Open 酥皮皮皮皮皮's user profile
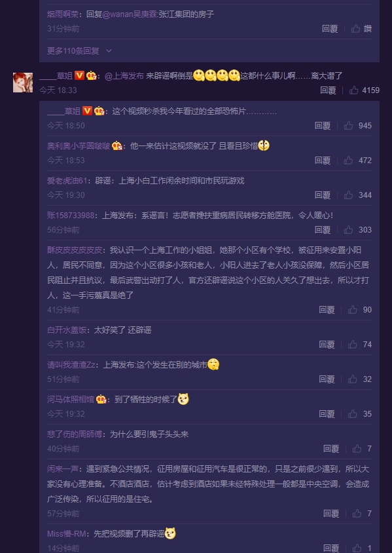The image size is (392, 553). [x=75, y=250]
